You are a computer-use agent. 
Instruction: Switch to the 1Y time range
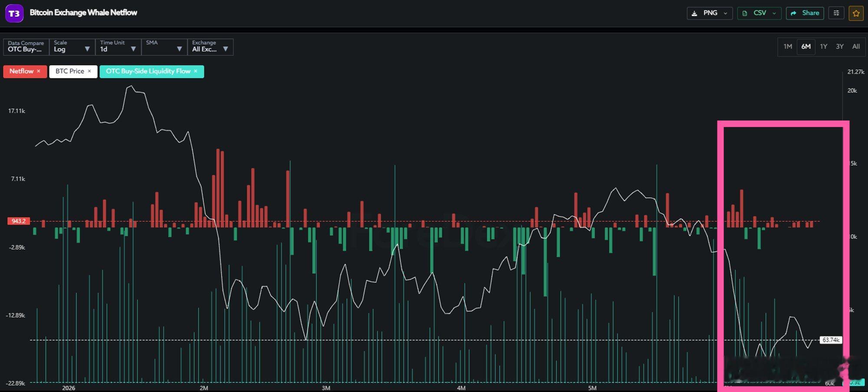[824, 47]
